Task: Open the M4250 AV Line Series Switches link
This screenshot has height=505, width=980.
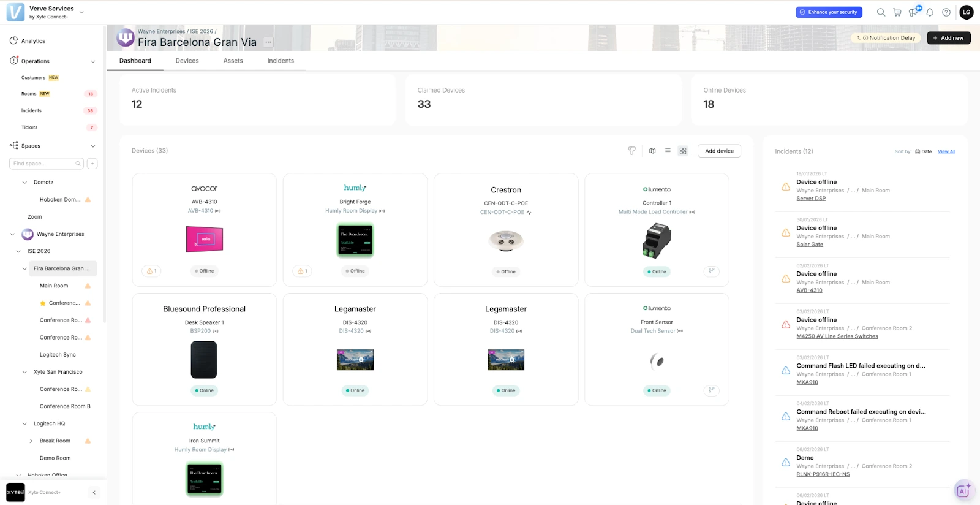Action: click(x=837, y=336)
